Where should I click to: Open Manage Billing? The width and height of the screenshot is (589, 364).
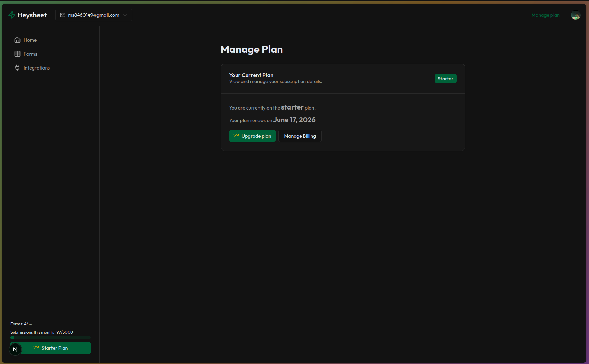pos(300,136)
